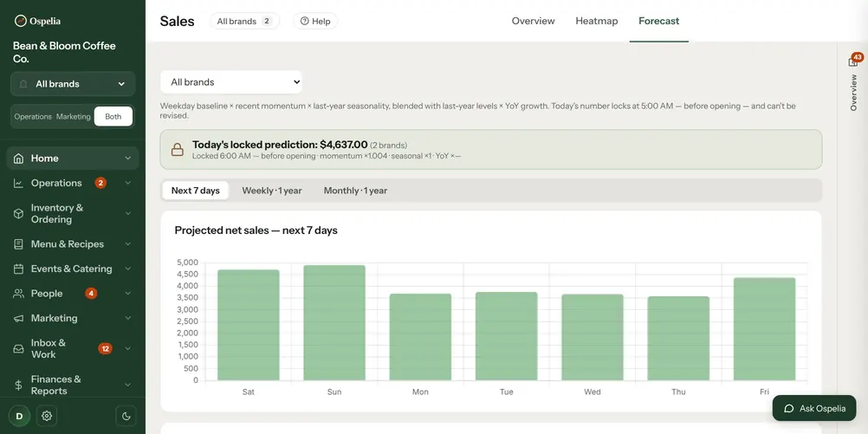Screen dimensions: 868x434
Task: Open the settings gear icon
Action: point(47,416)
